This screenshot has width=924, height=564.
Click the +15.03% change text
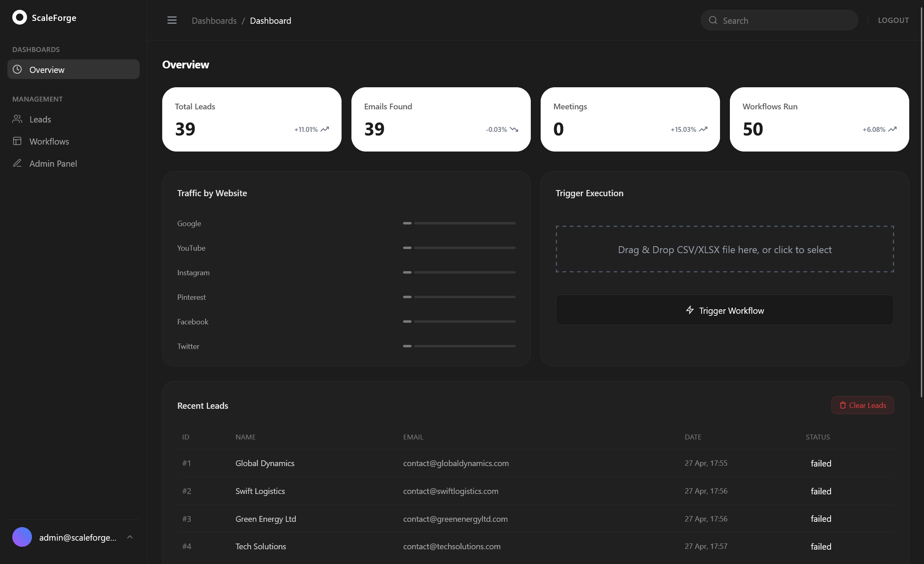click(x=683, y=129)
